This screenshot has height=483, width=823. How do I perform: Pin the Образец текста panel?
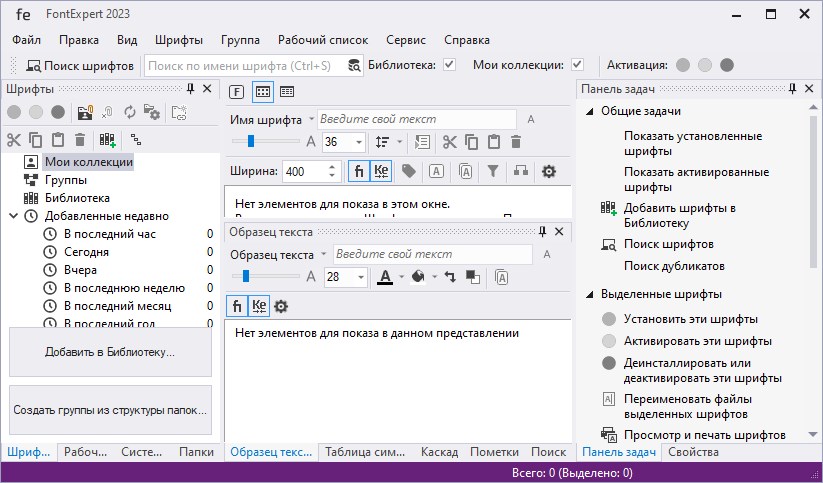tap(543, 232)
